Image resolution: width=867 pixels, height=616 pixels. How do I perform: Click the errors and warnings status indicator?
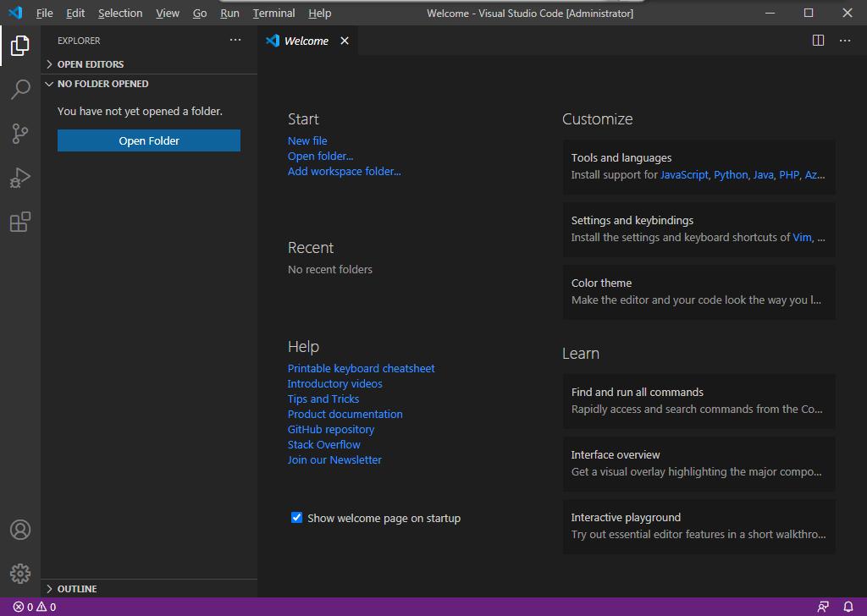tap(35, 607)
